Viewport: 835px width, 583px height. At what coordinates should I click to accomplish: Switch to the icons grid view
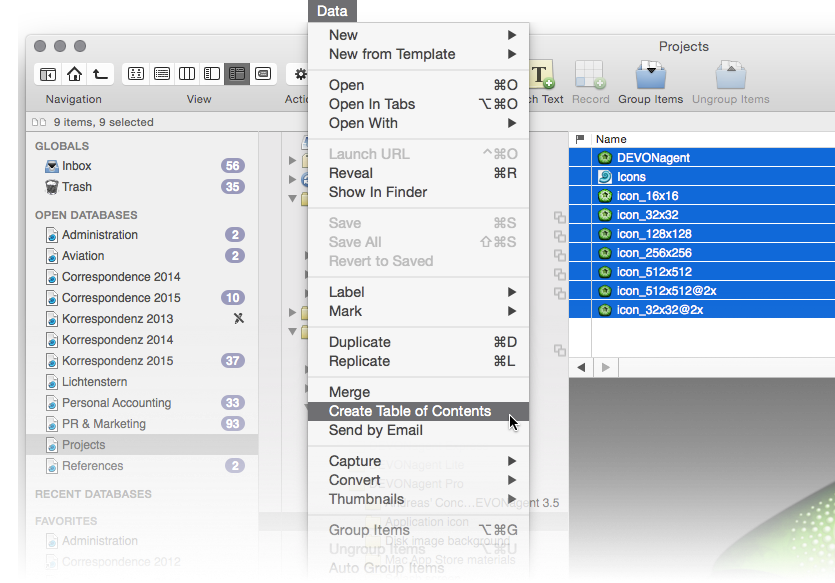(136, 74)
